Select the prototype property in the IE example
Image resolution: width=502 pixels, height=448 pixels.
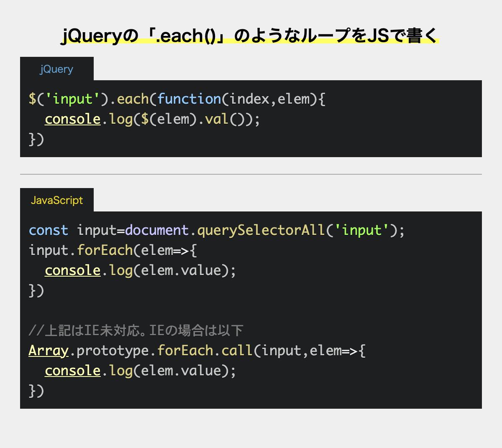112,351
